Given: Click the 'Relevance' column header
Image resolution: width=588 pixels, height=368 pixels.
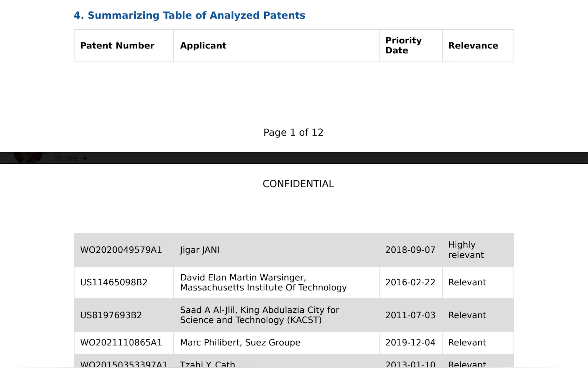Looking at the screenshot, I should 473,45.
